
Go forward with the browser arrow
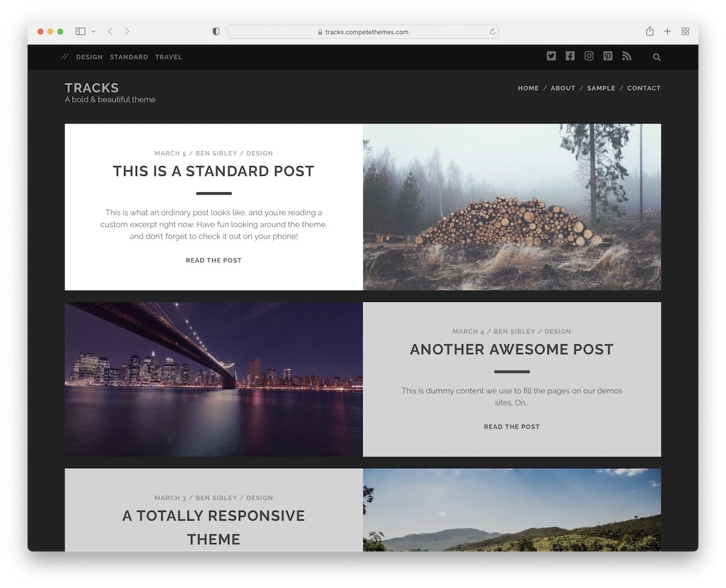(127, 31)
